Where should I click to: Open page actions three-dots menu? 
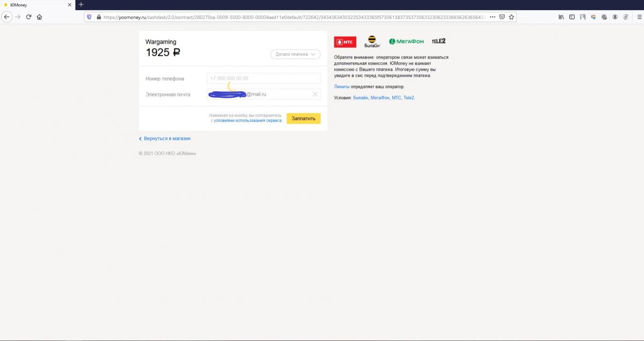[493, 17]
